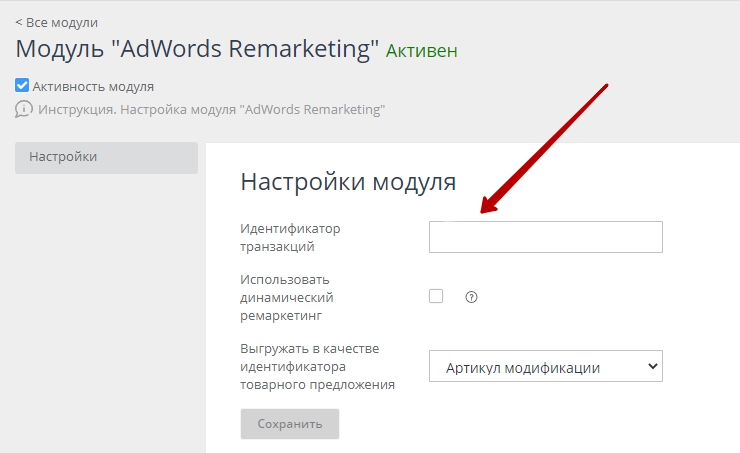Click the dropdown arrow of the offer identifier select

pyautogui.click(x=653, y=367)
